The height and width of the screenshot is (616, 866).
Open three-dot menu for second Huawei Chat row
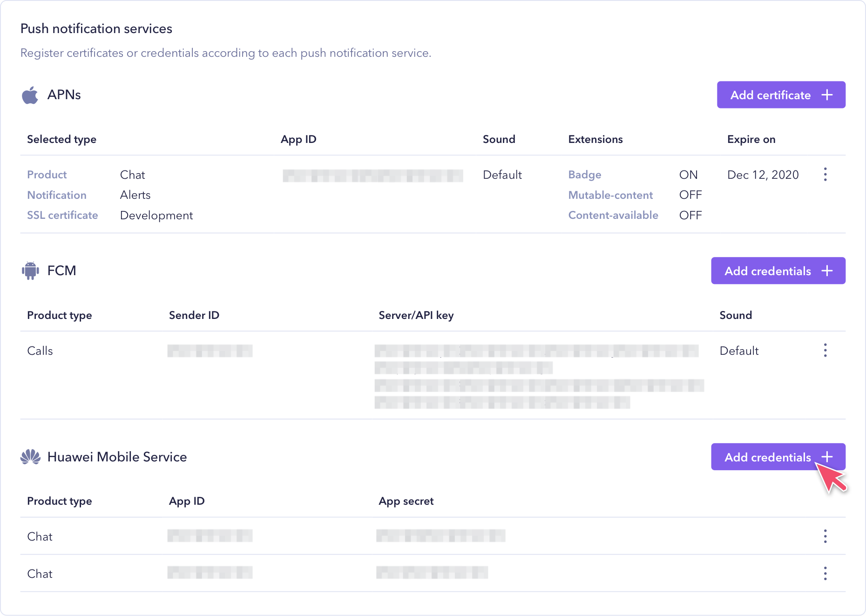point(825,574)
